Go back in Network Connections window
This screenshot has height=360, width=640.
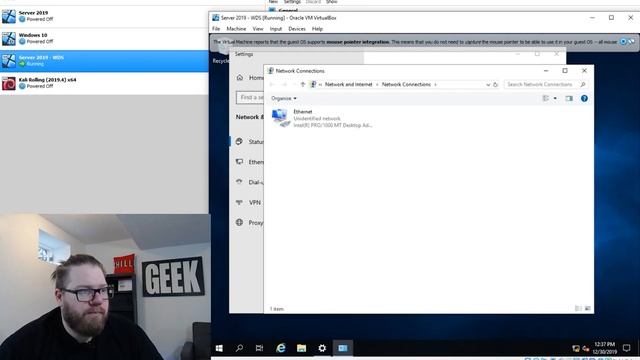click(x=272, y=84)
